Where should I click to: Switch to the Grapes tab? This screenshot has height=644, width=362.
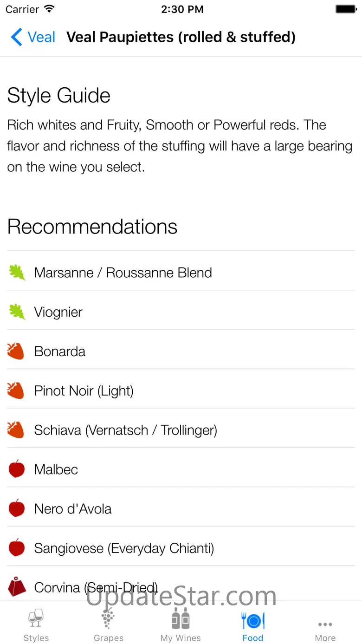coord(109,625)
